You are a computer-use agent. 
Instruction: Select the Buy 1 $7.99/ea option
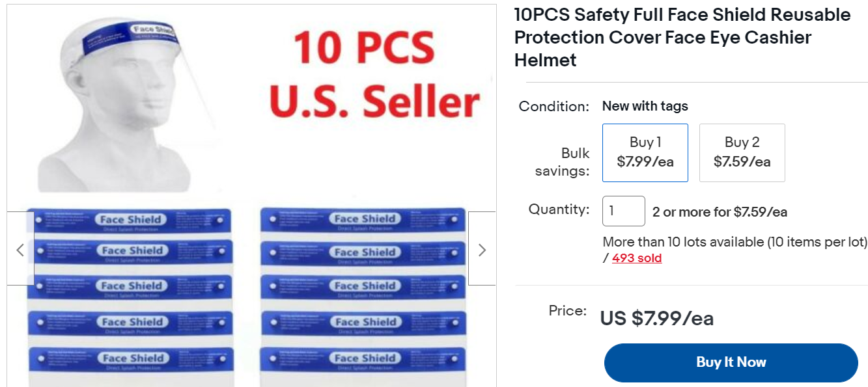(x=645, y=152)
